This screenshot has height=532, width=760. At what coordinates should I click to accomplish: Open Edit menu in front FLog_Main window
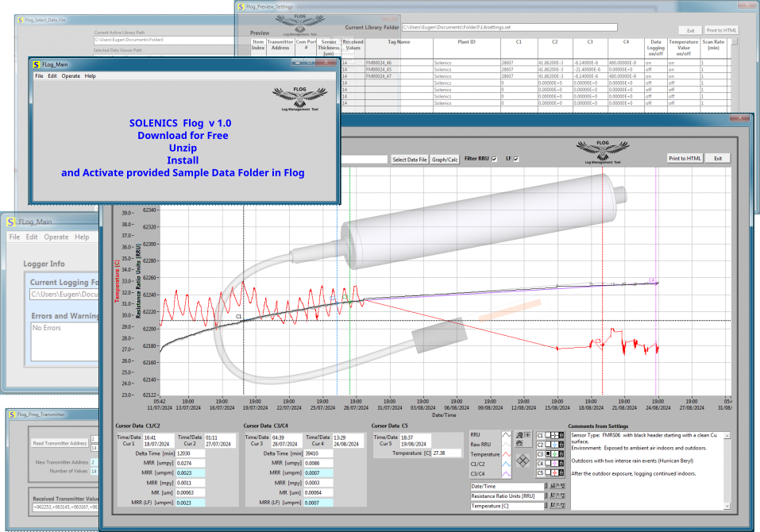[x=52, y=76]
